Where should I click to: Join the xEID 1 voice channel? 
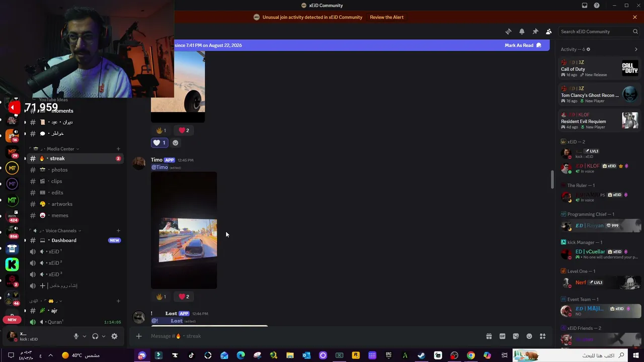75,251
